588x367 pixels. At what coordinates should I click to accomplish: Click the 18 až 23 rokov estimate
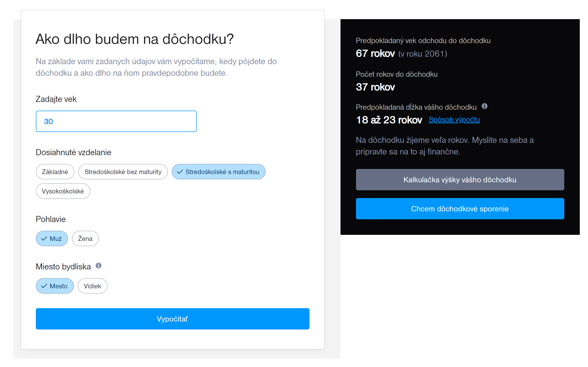tap(389, 120)
